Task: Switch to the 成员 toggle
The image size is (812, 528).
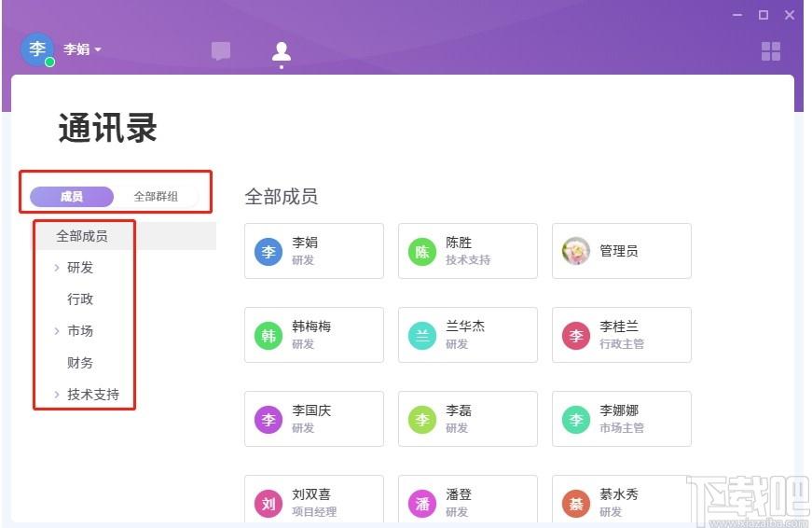Action: click(72, 197)
